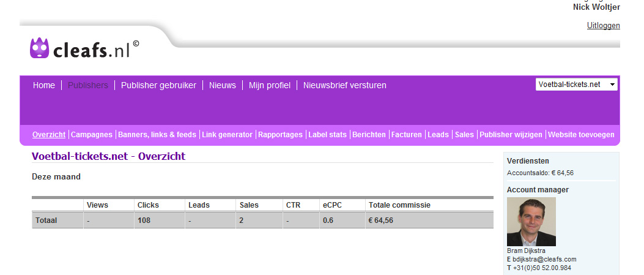This screenshot has width=644, height=275.
Task: Click the commission value € 64,56 in table
Action: coord(381,220)
